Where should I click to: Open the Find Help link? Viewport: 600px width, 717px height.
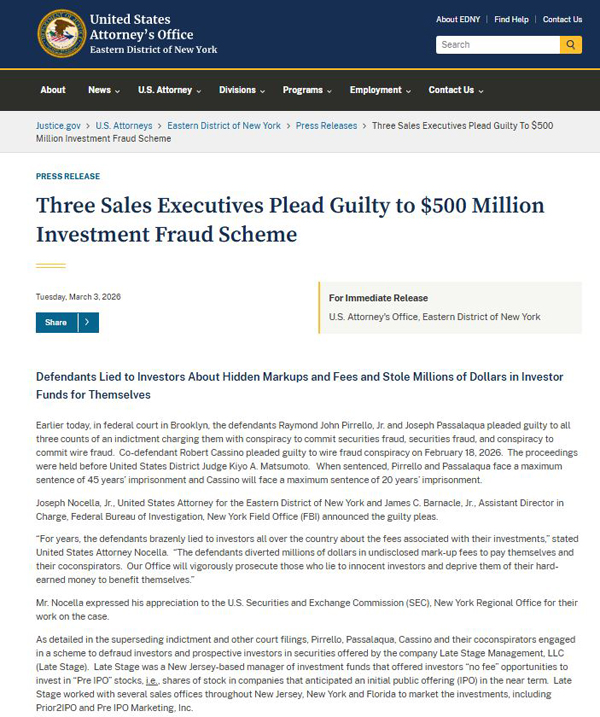tap(511, 19)
